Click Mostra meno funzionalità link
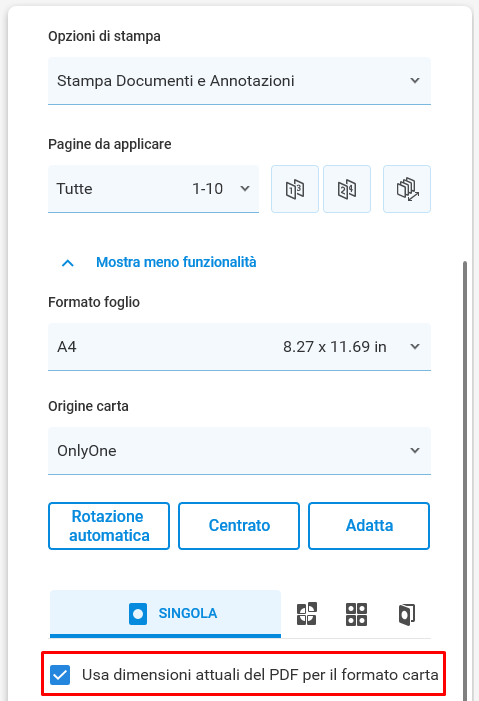This screenshot has height=701, width=479. click(176, 262)
